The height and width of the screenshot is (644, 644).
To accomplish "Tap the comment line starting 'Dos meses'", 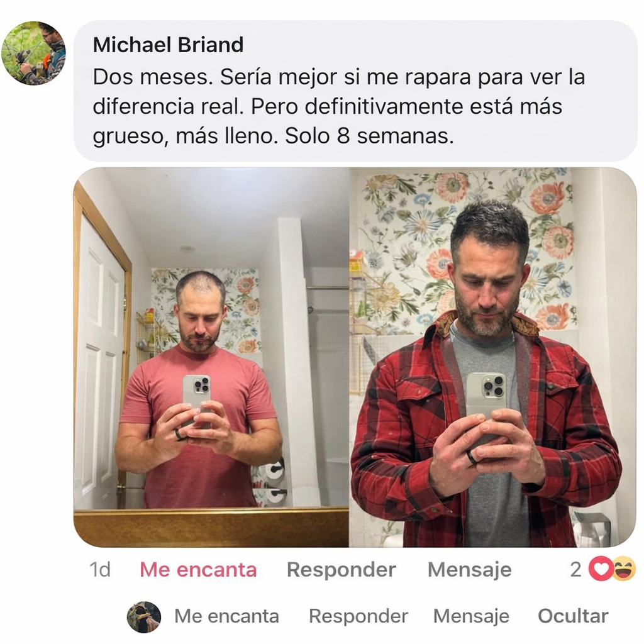I will click(x=339, y=77).
